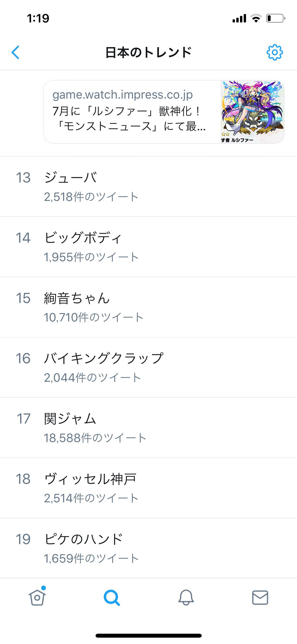Open trend 13 ジューバ
Viewport: 297px width, 644px height.
pos(148,187)
